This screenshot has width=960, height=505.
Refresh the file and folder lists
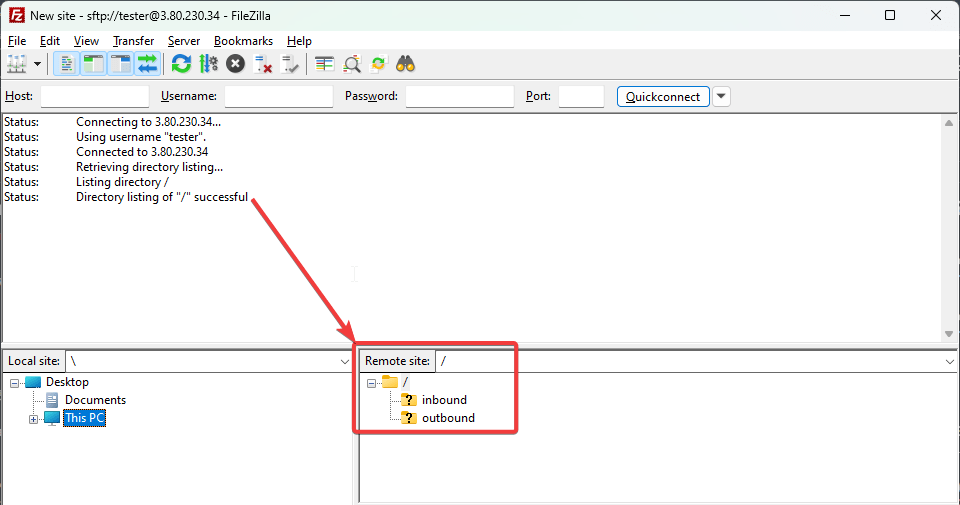tap(181, 64)
